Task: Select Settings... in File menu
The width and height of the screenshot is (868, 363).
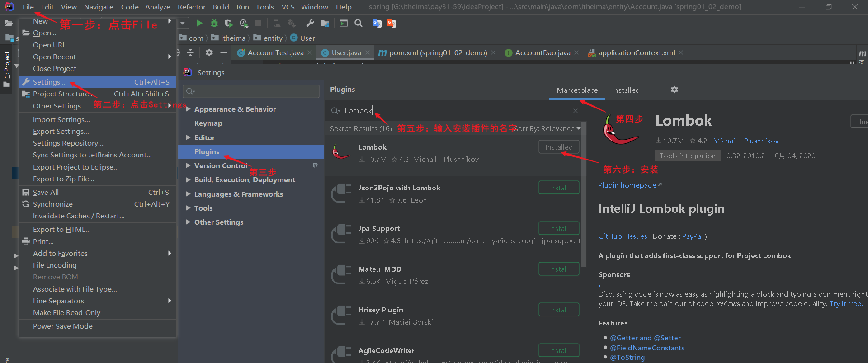Action: click(98, 82)
